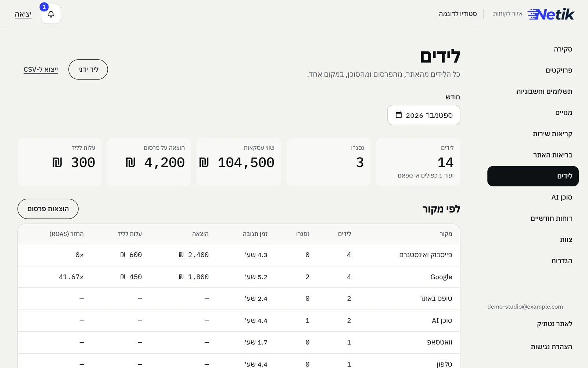Click the זמן תגובה column header
The height and width of the screenshot is (368, 588).
(255, 234)
